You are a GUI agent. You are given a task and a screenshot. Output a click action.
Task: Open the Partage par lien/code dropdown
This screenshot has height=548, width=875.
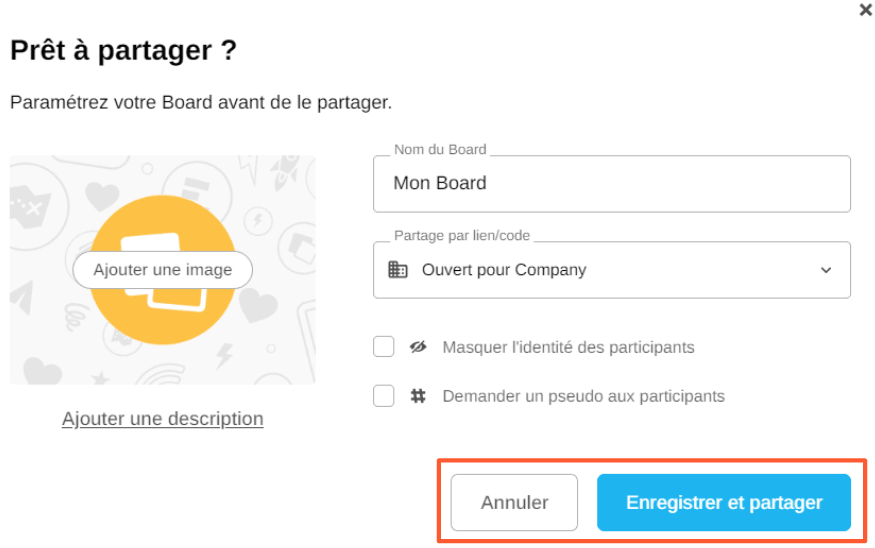tap(611, 270)
